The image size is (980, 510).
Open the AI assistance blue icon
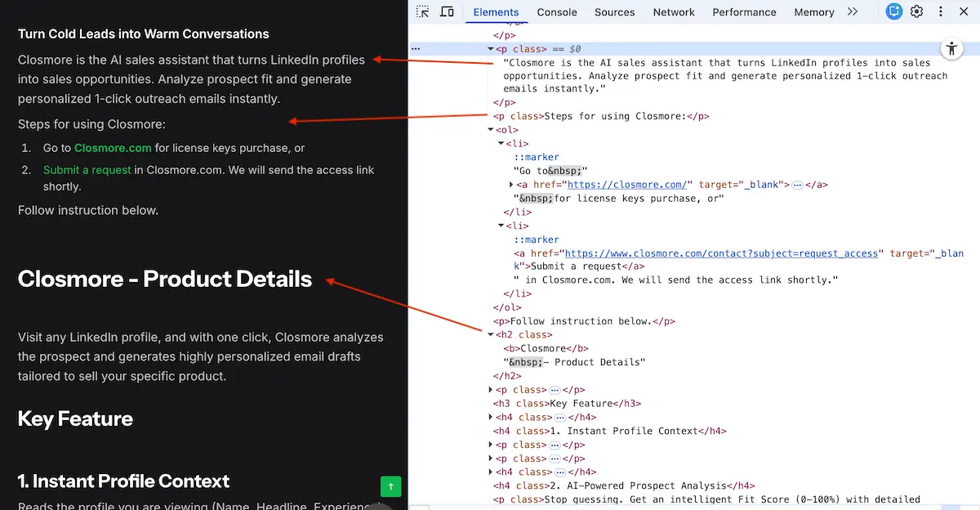(x=894, y=11)
